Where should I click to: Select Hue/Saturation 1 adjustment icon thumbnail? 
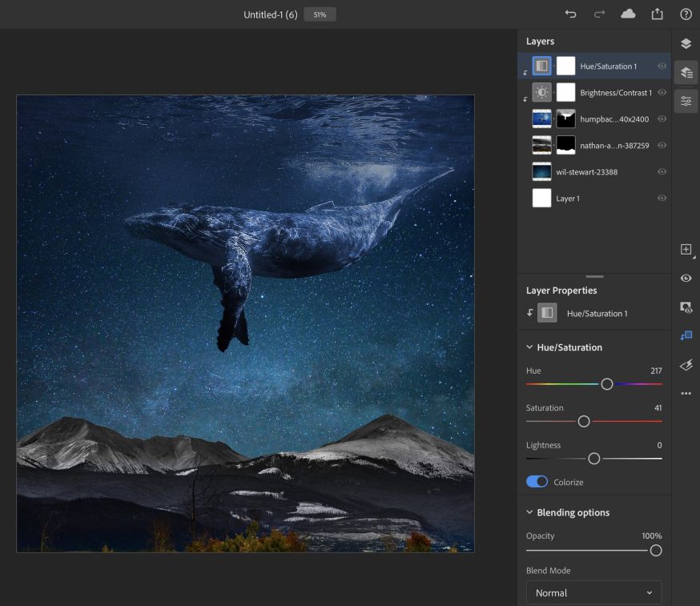click(542, 66)
